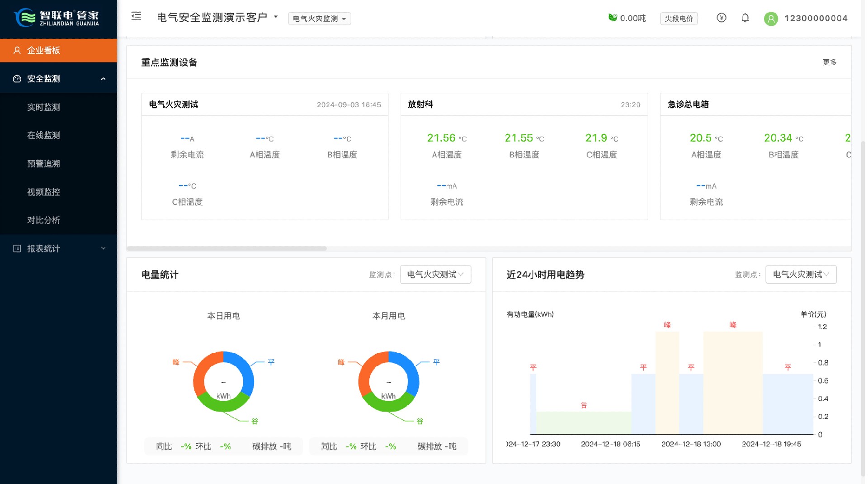Expand the 报表统计 menu chevron
The width and height of the screenshot is (868, 484).
click(x=103, y=248)
